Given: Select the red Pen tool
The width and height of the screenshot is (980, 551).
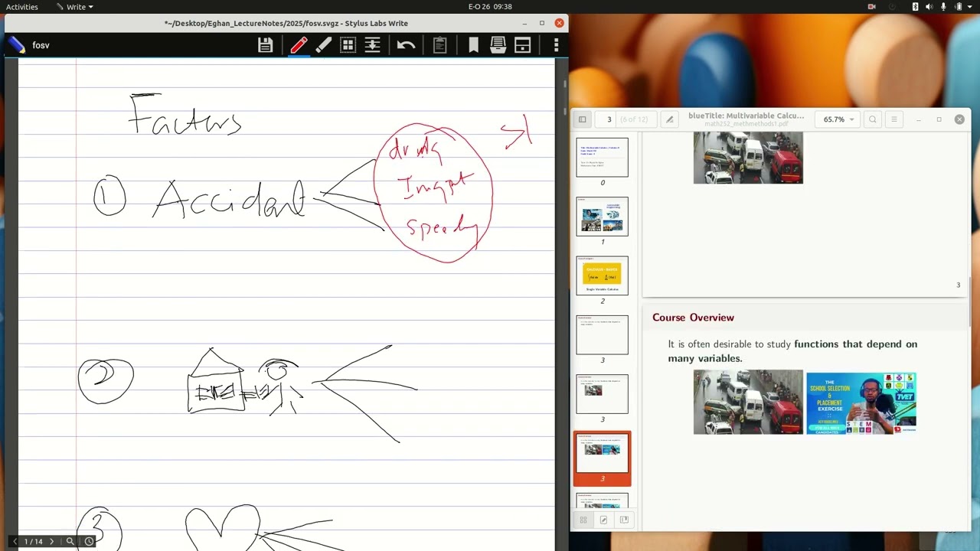Looking at the screenshot, I should (x=299, y=45).
